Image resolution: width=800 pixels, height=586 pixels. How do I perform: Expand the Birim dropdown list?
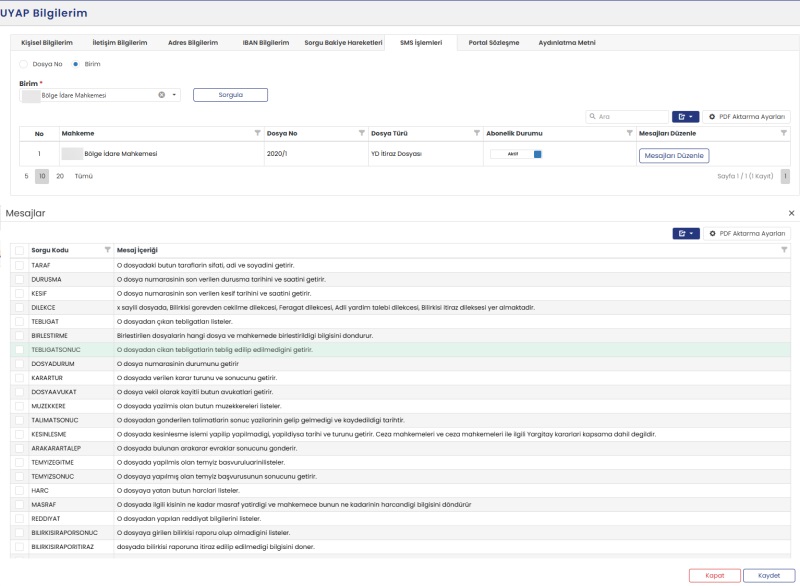[174, 95]
